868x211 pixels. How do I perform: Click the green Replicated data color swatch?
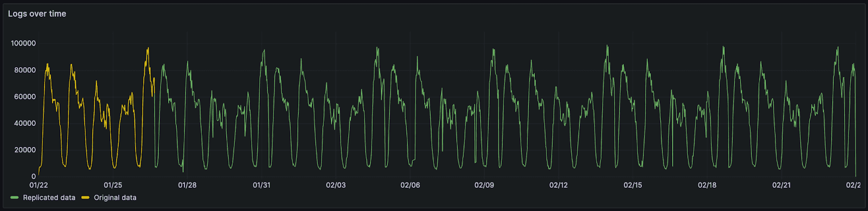coord(15,197)
